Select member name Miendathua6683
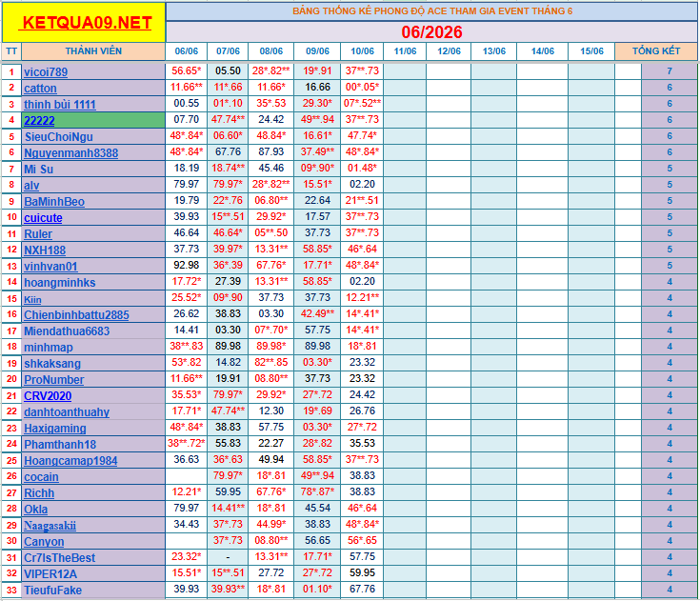Screen dimensions: 700x601 point(67,331)
